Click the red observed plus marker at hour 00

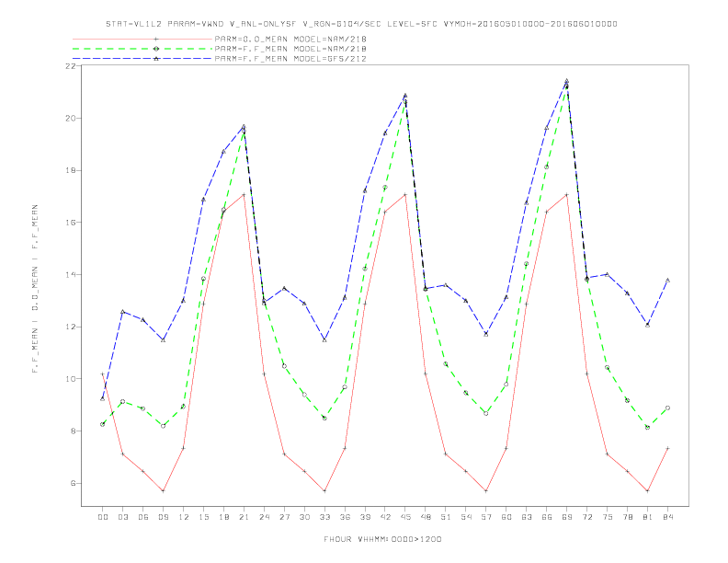(x=103, y=373)
